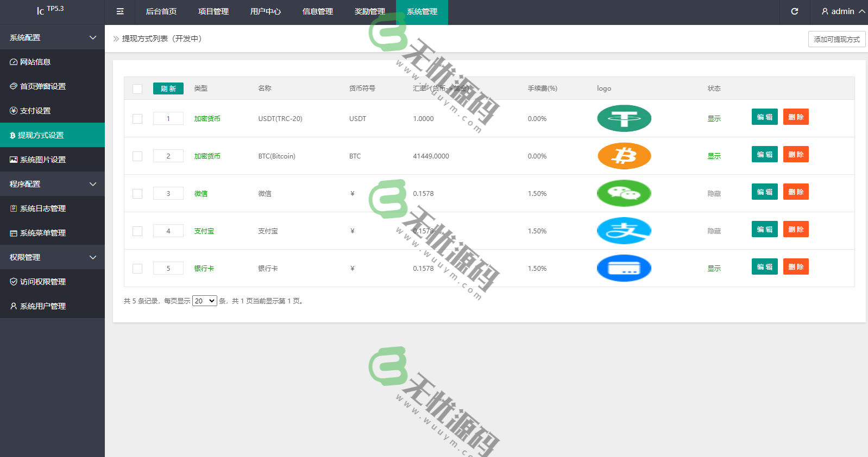868x457 pixels.
Task: Edit the 微信 withdrawal method
Action: tap(764, 192)
